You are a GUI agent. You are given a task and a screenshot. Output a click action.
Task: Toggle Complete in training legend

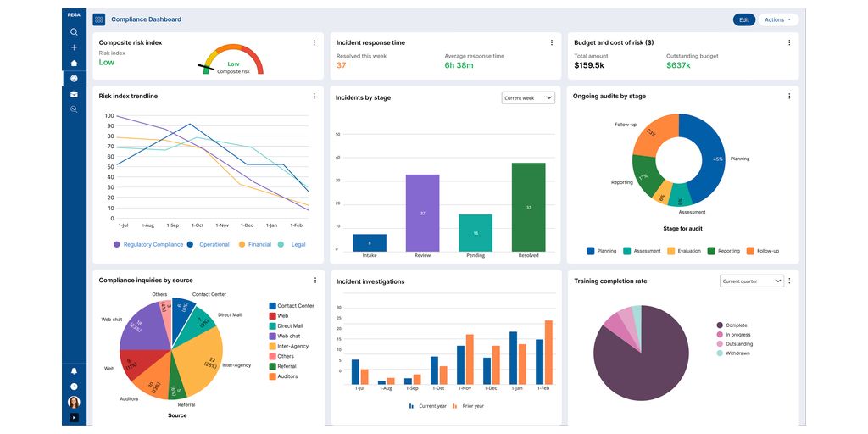tap(732, 325)
